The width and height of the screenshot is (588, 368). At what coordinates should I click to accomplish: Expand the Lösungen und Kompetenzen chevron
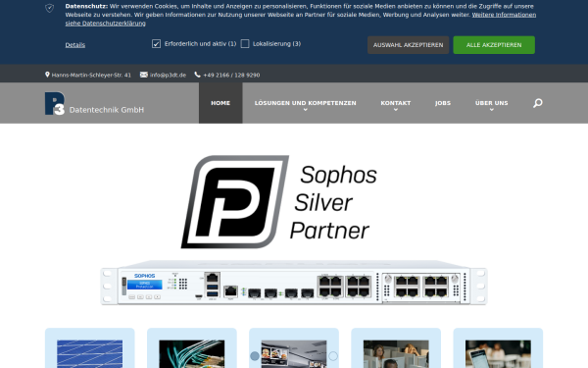[305, 110]
